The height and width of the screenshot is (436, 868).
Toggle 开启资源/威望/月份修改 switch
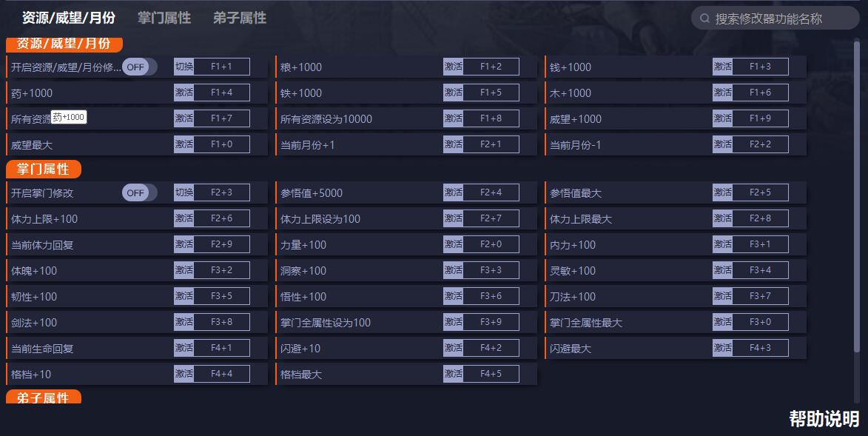[140, 67]
